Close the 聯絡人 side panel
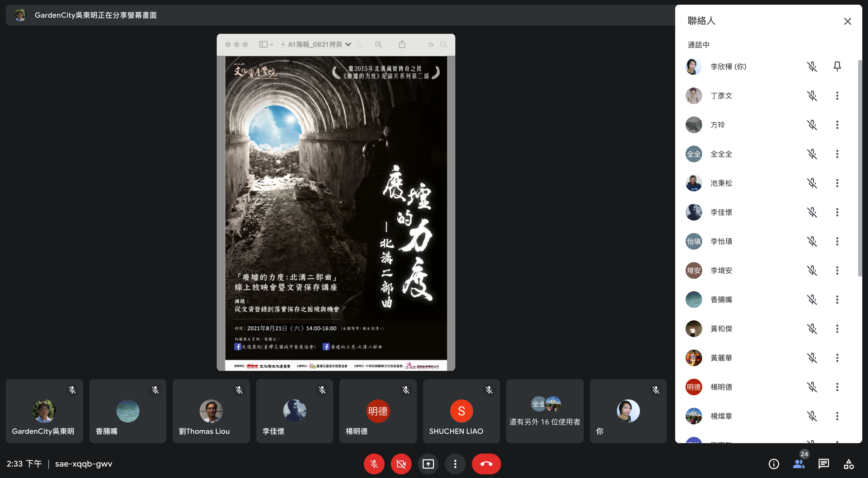868x478 pixels. (847, 21)
